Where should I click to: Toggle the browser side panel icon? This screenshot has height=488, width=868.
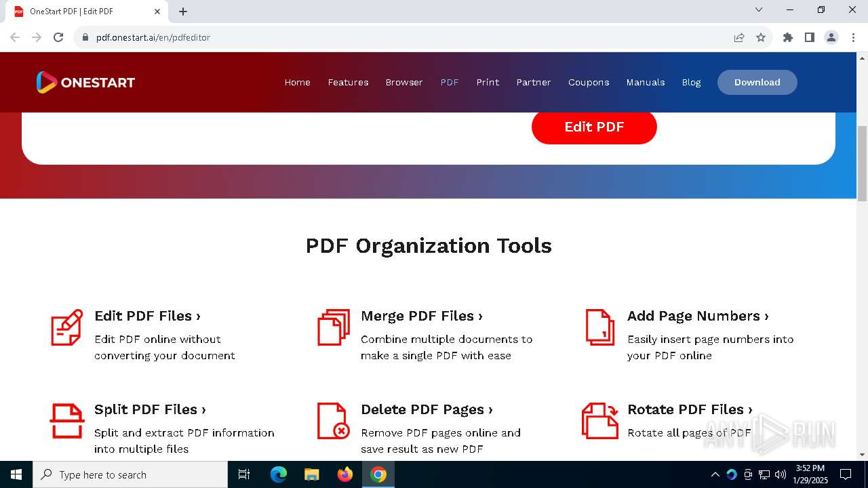click(810, 37)
